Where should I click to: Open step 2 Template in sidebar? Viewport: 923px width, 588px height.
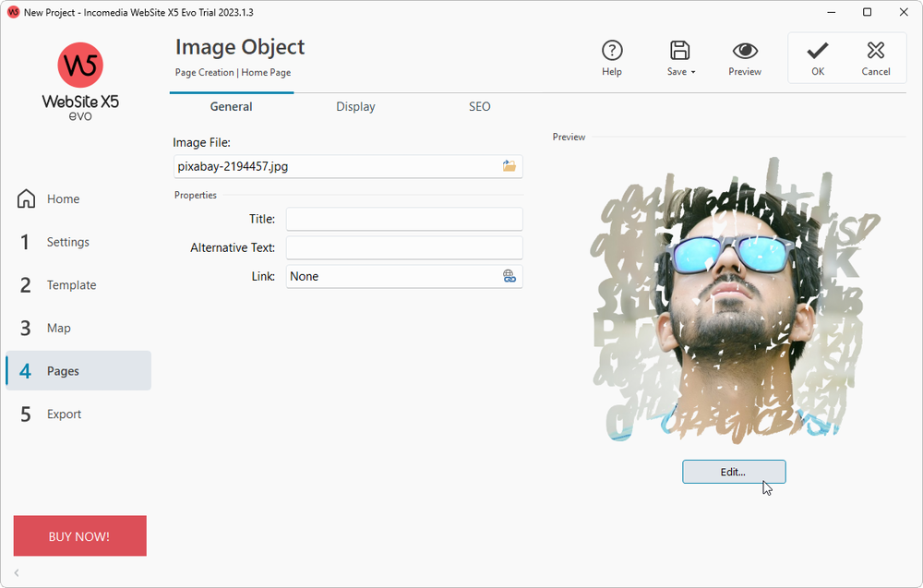71,285
